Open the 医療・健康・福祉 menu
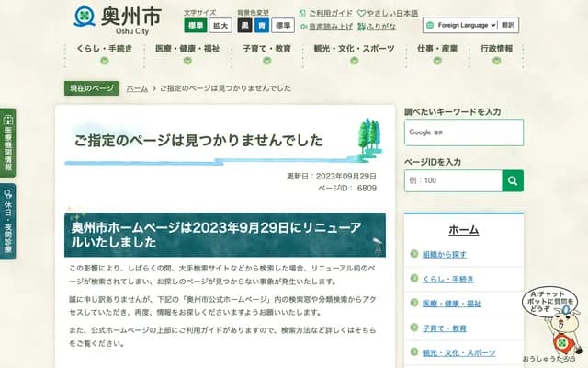Image resolution: width=588 pixels, height=368 pixels. point(187,49)
